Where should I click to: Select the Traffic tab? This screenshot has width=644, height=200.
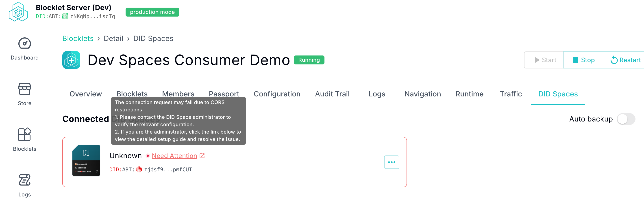[x=511, y=94]
